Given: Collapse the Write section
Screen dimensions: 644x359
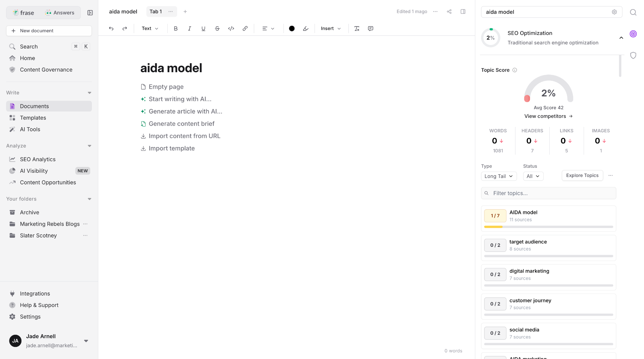Looking at the screenshot, I should [x=90, y=93].
